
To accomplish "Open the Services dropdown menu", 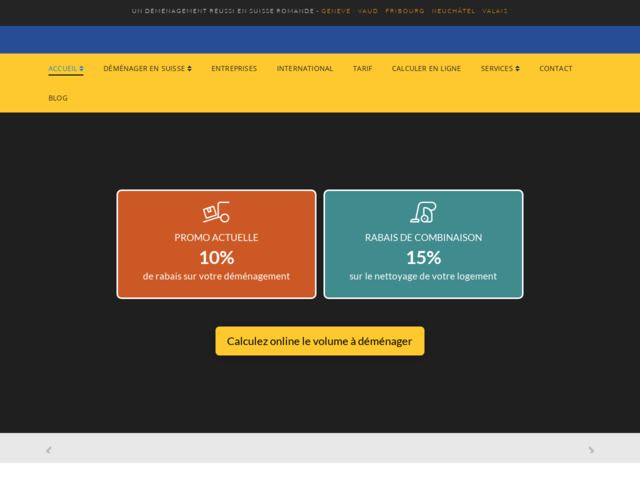I will point(500,69).
